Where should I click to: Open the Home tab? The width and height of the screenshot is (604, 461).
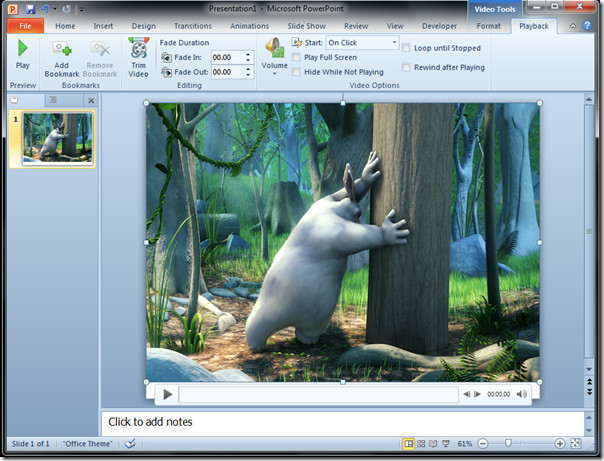(x=65, y=26)
